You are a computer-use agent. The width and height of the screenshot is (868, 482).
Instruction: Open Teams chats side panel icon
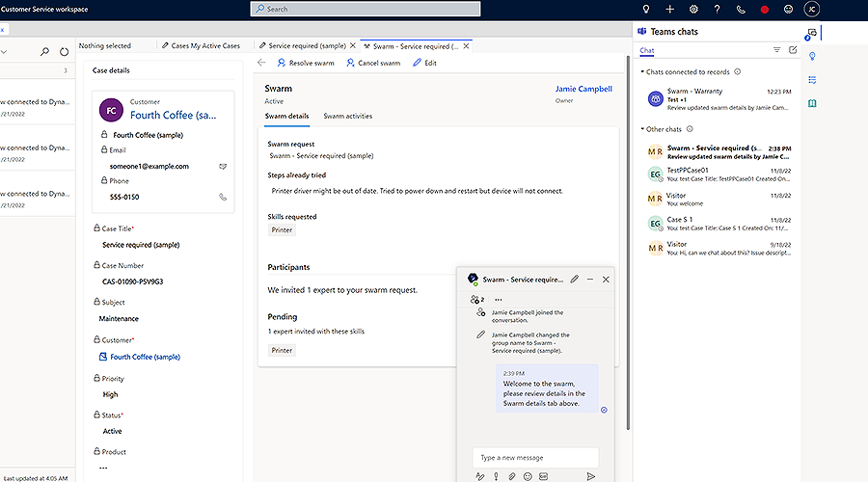pos(811,33)
